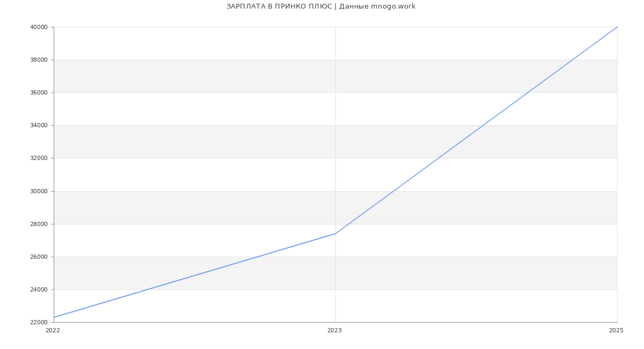Click the 22000 y-axis label
Viewport: 644px width, 349px height.
click(x=39, y=323)
